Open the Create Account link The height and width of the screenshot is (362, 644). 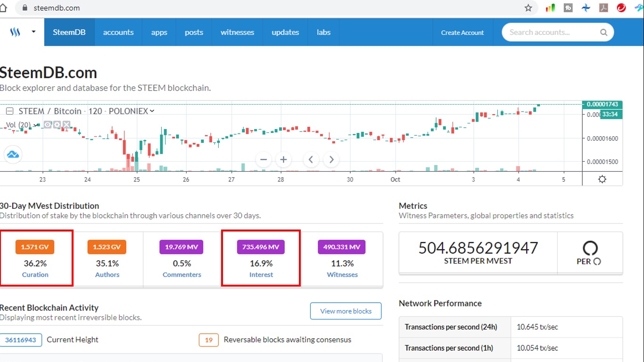(x=462, y=33)
